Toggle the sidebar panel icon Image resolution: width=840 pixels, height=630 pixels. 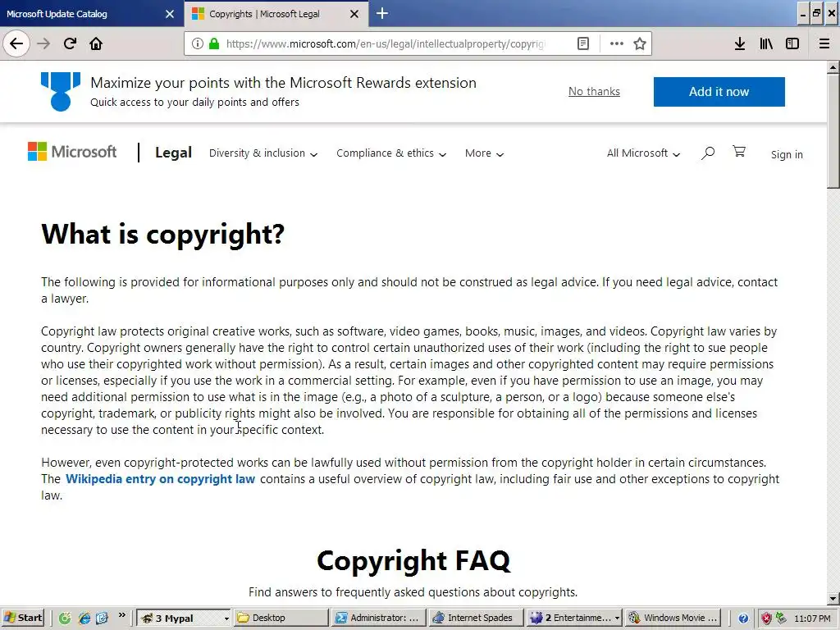[x=792, y=43]
